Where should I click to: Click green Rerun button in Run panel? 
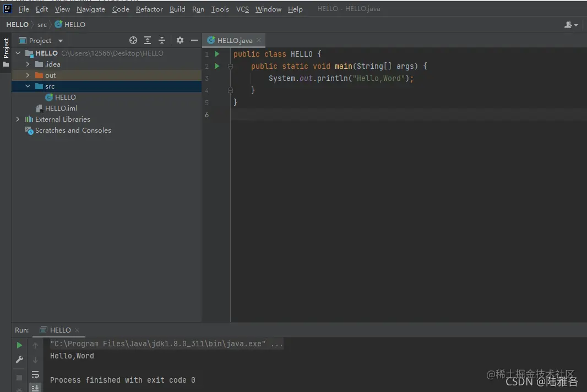click(x=19, y=345)
